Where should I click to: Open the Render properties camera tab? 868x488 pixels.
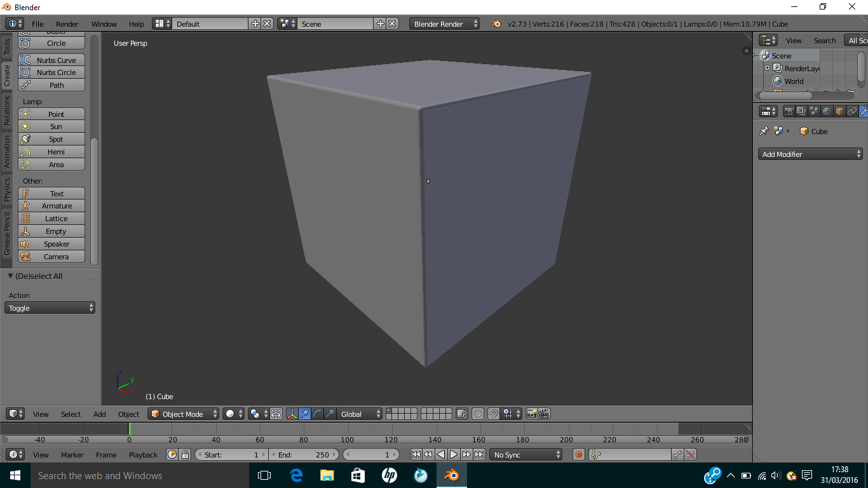[x=789, y=111]
